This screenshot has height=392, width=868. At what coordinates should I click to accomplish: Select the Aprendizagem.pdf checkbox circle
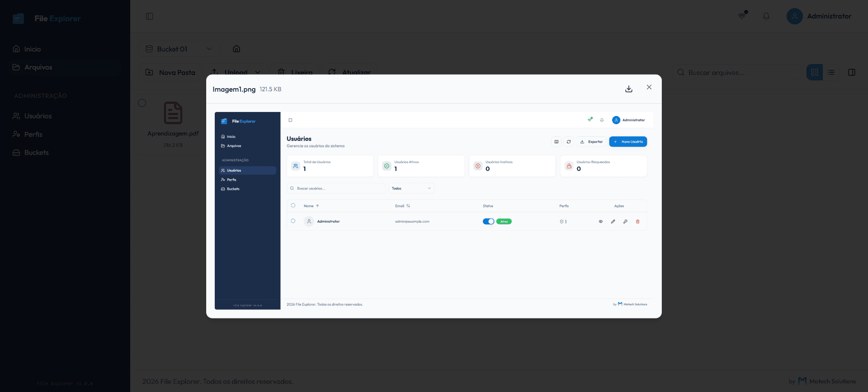pos(142,103)
